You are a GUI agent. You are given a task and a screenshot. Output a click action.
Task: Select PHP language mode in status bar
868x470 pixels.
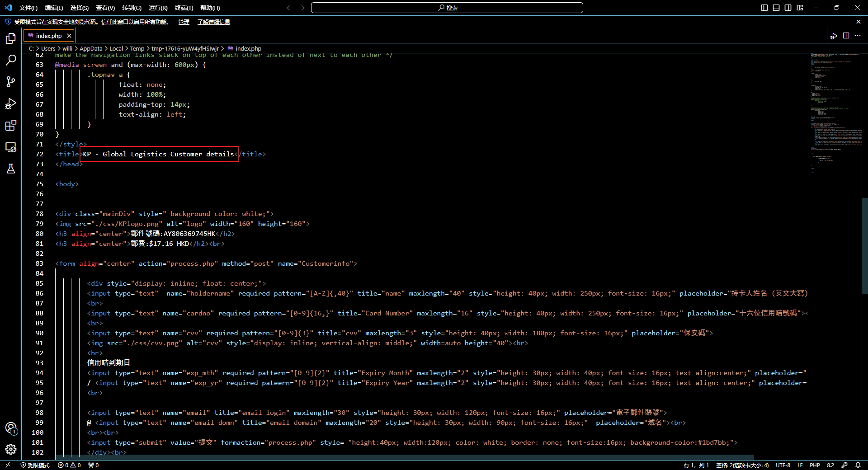[815, 465]
